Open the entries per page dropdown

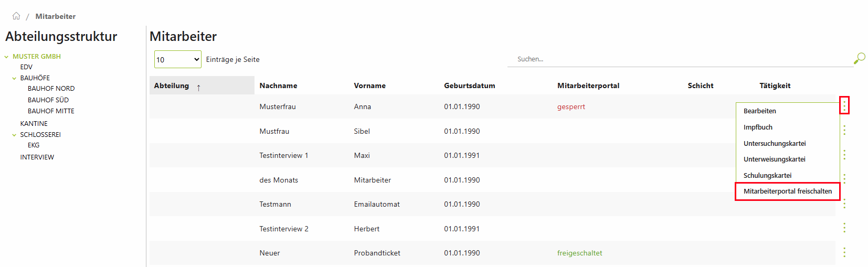(177, 59)
